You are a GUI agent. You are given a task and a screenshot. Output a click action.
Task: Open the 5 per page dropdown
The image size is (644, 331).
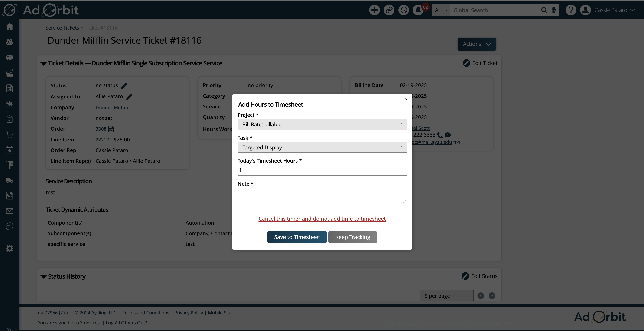point(446,296)
